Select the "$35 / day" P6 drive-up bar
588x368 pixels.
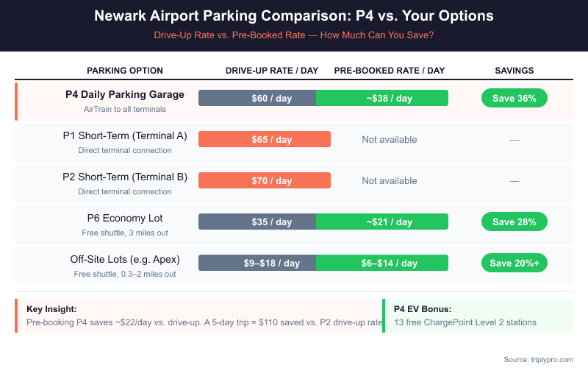[x=257, y=222]
